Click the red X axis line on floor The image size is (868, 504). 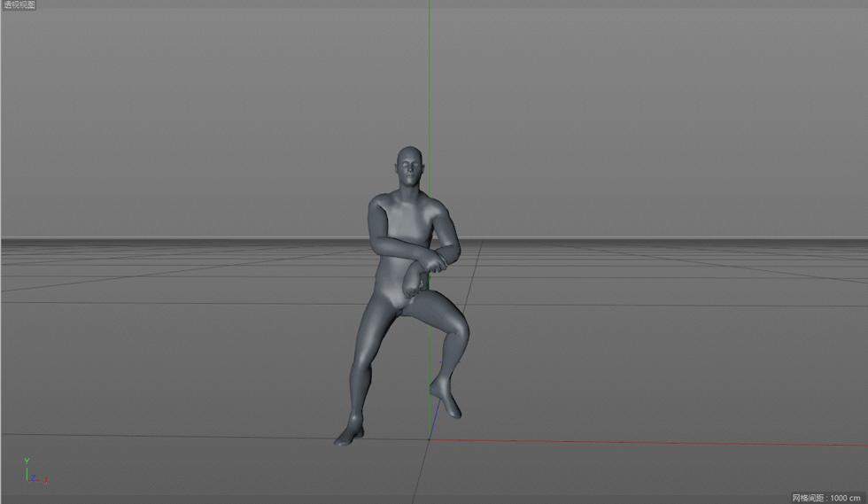[638, 442]
